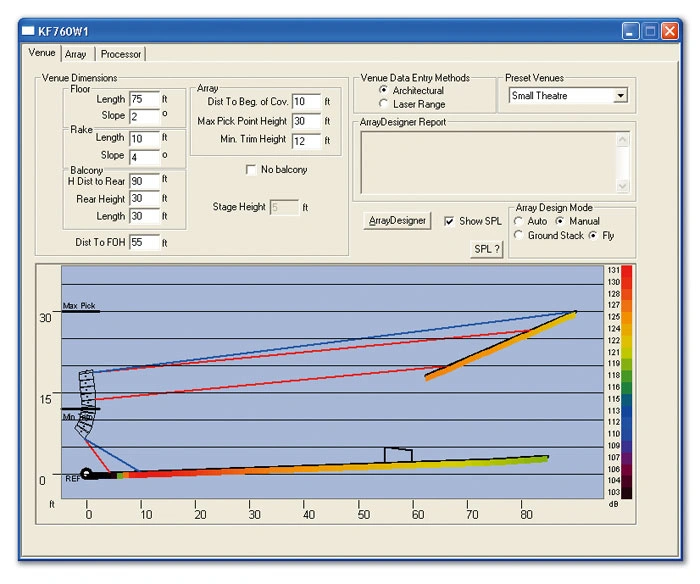This screenshot has width=700, height=584.
Task: Click the REF point marker on plot
Action: click(x=88, y=474)
